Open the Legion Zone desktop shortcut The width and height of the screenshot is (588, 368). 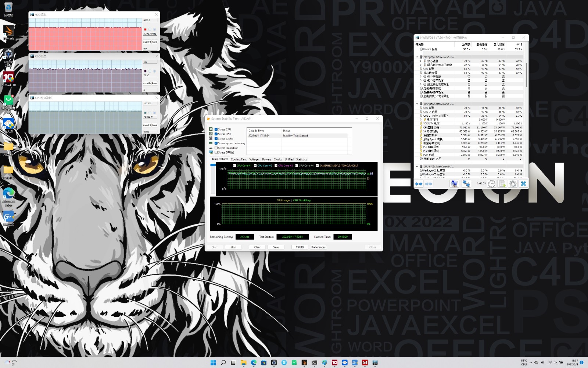tap(8, 57)
